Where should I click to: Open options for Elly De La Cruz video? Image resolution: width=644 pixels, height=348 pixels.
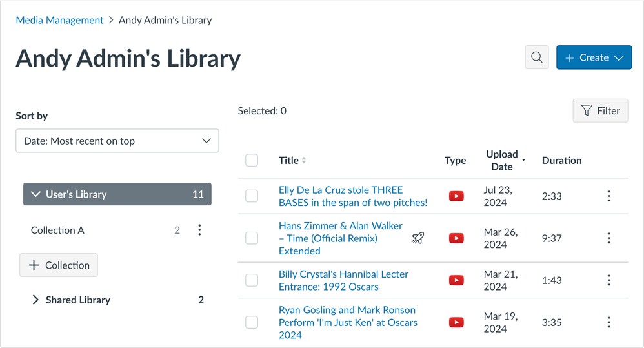(609, 196)
